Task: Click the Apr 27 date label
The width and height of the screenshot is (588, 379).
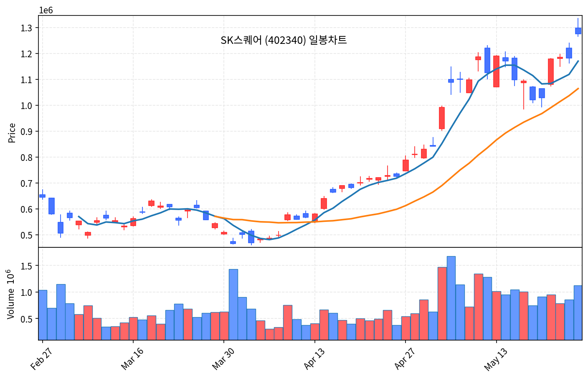Action: click(405, 359)
